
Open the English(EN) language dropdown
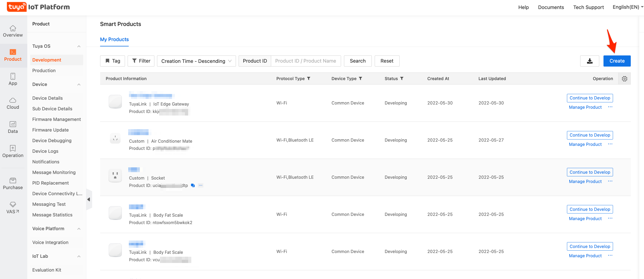(628, 7)
